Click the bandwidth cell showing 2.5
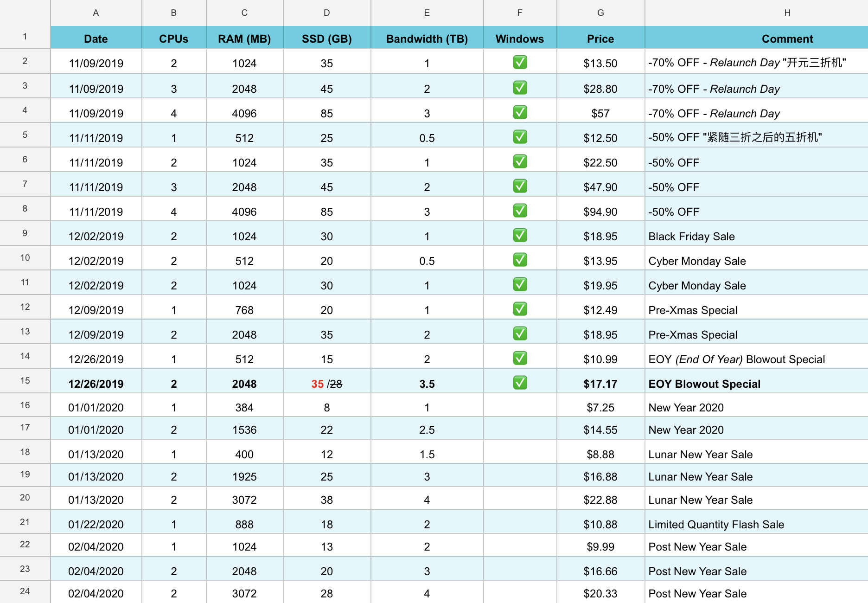 pos(427,429)
